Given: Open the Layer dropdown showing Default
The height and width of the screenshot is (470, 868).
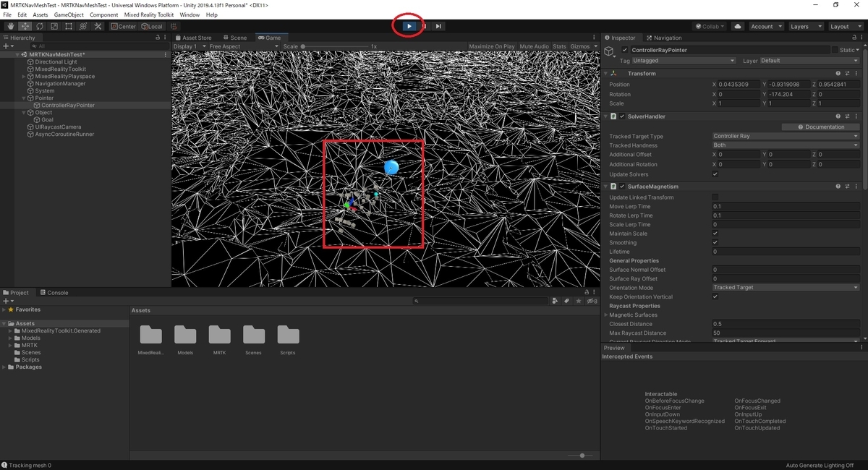Looking at the screenshot, I should (x=809, y=61).
